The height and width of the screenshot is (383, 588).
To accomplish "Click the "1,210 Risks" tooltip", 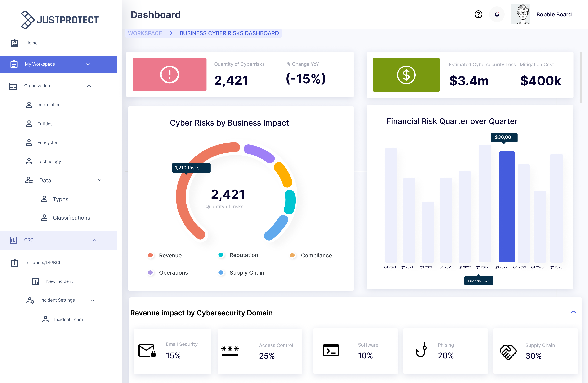I will [191, 168].
